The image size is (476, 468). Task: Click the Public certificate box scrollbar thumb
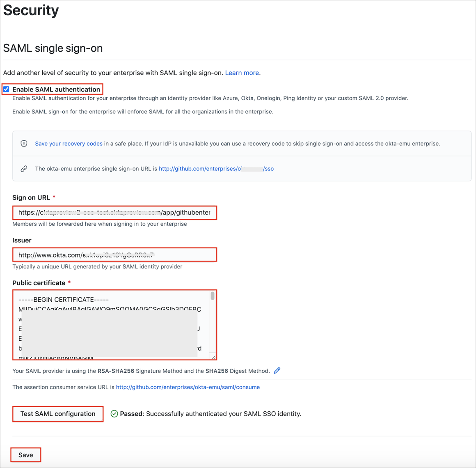pos(213,296)
